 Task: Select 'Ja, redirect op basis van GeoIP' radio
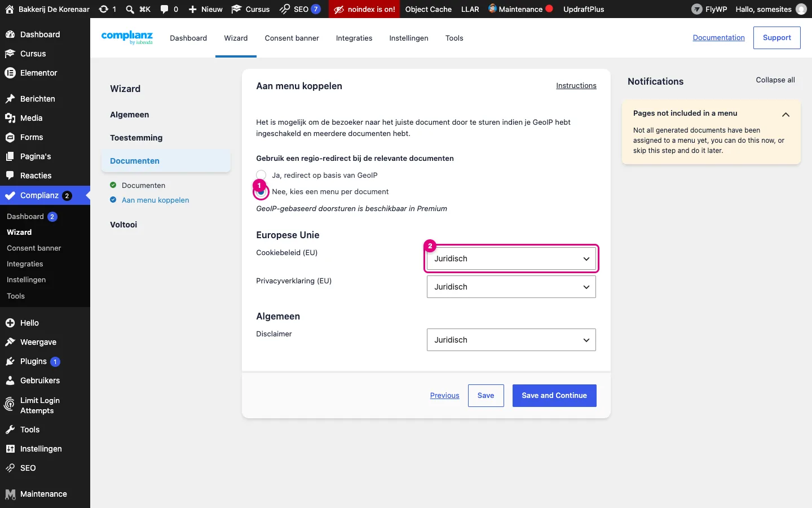pyautogui.click(x=261, y=175)
